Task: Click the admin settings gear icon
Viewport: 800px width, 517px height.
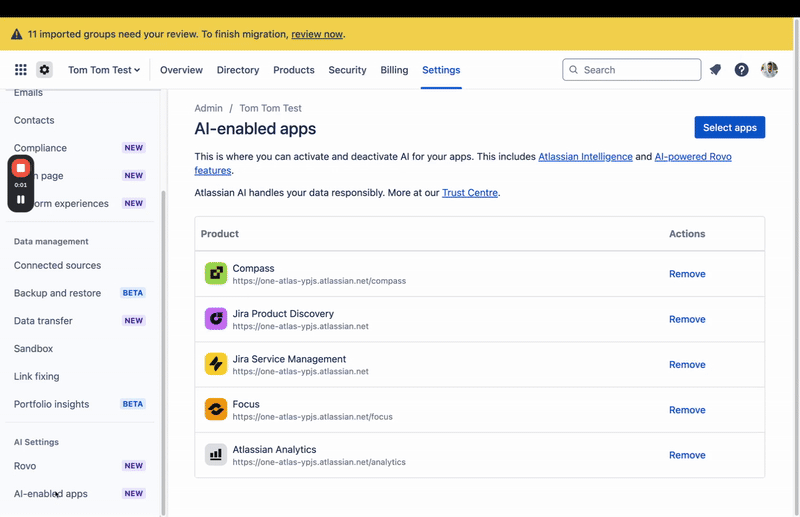Action: [x=44, y=69]
